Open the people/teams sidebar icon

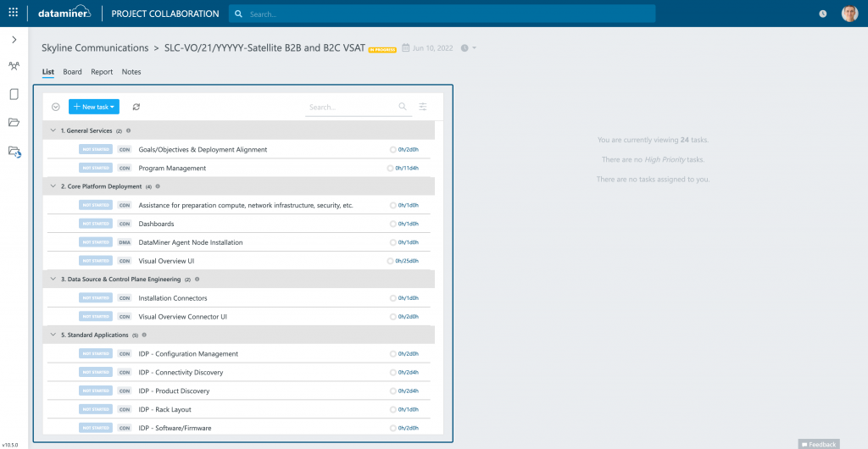[14, 66]
